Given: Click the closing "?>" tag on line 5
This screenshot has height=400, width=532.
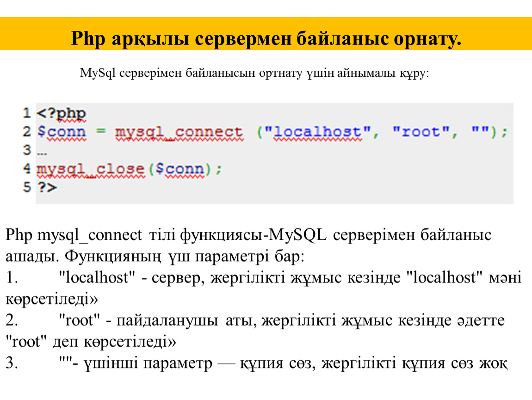Looking at the screenshot, I should [x=47, y=187].
